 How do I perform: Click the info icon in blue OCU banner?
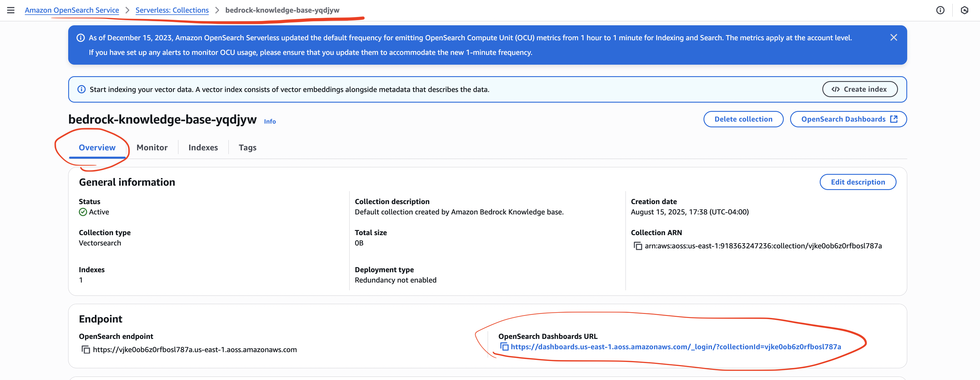[81, 38]
